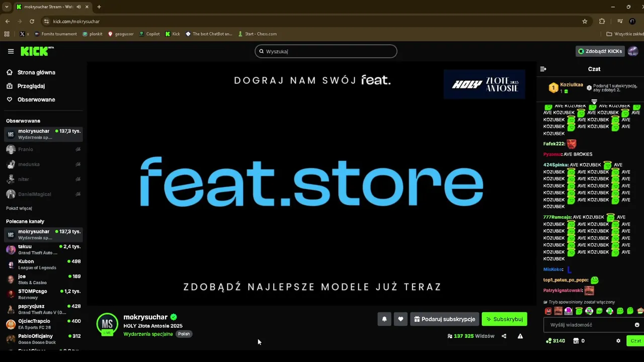
Task: Click the green Czat send button
Action: coord(635,341)
